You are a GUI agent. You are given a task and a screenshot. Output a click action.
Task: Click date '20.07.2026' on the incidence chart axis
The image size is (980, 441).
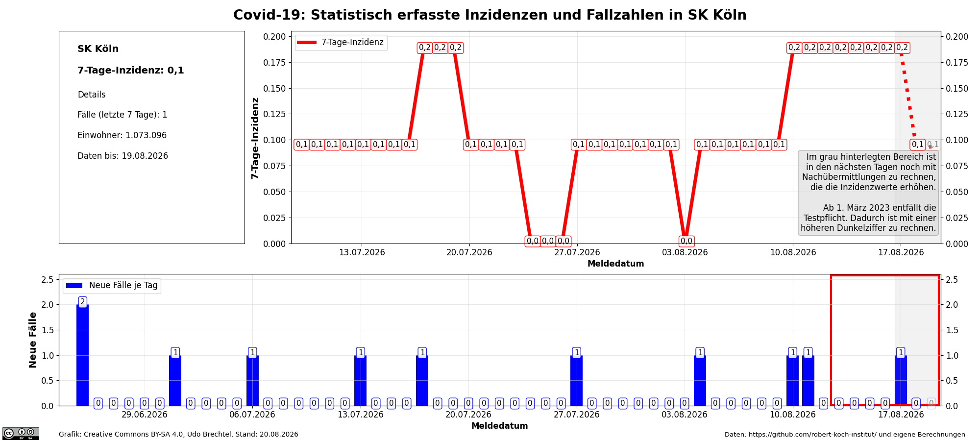coord(469,253)
